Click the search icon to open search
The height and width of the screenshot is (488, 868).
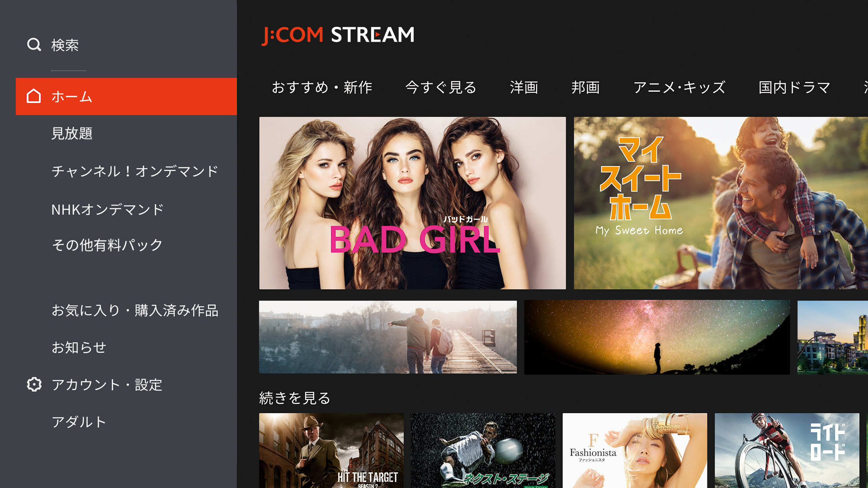point(33,44)
